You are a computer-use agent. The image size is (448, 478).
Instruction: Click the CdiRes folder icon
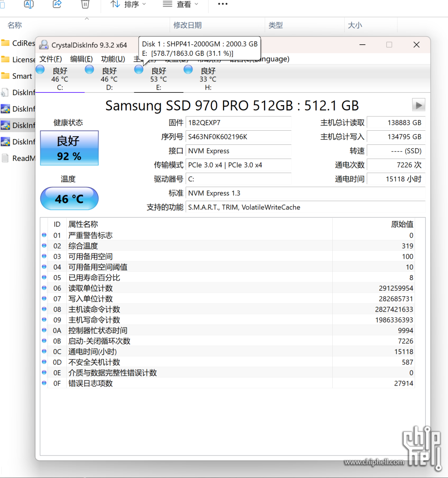[x=5, y=42]
